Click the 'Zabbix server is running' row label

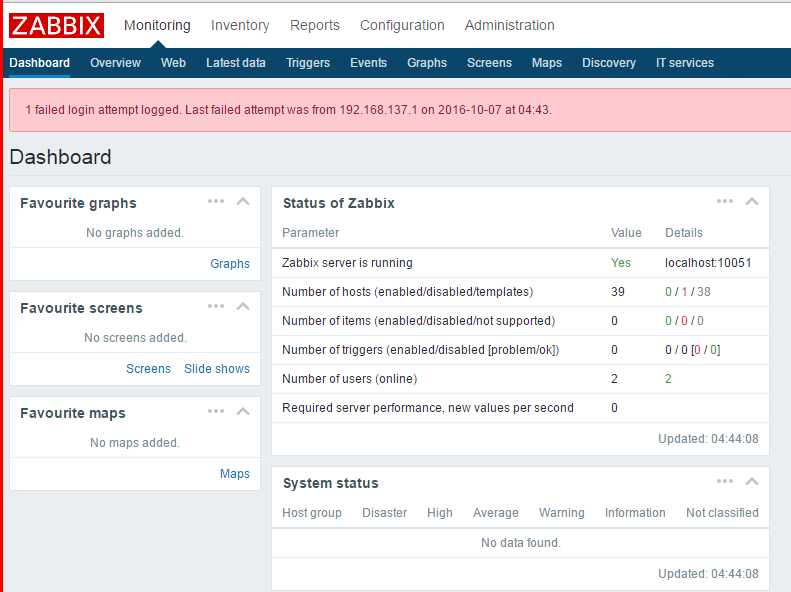[347, 263]
